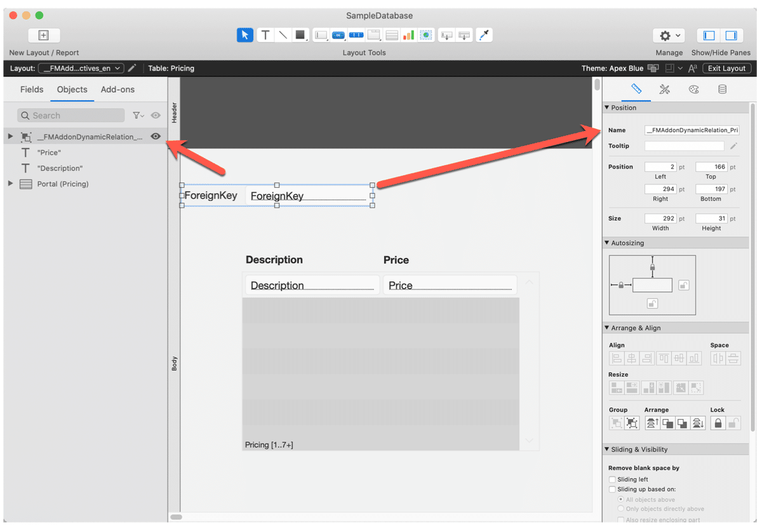Enable the Sliding left checkbox
This screenshot has width=762, height=532.
(613, 479)
